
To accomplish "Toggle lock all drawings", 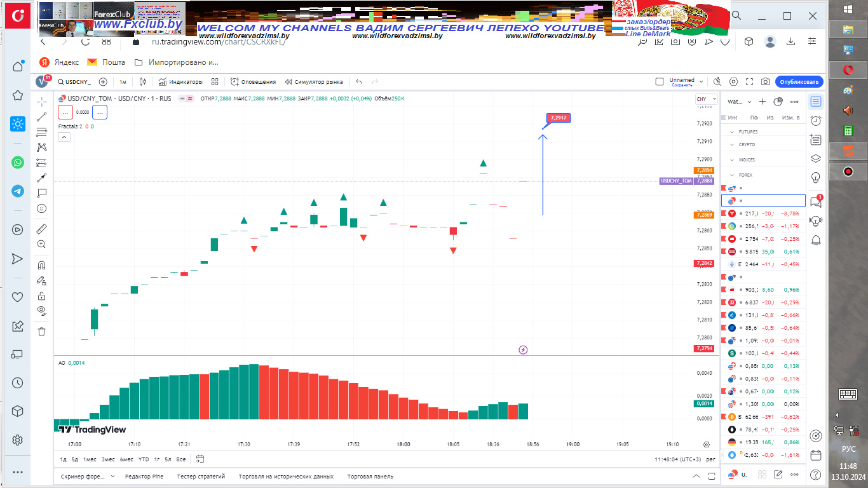I will click(42, 295).
